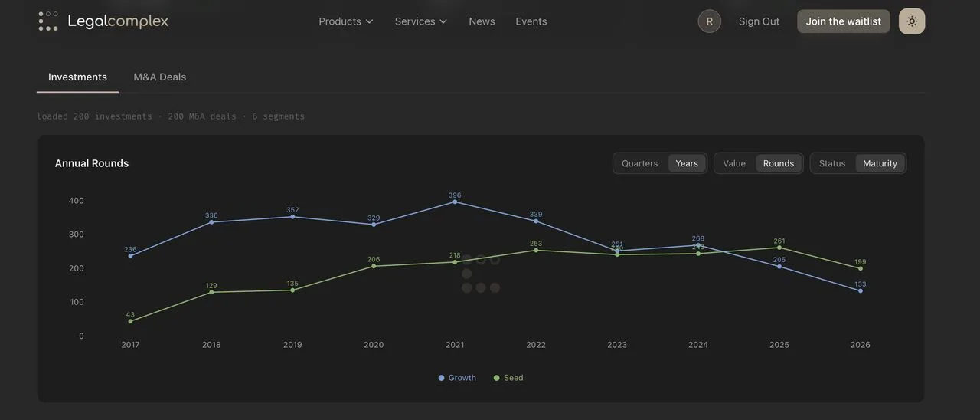
Task: Click the Growth 2026 data point 133
Action: click(x=861, y=290)
